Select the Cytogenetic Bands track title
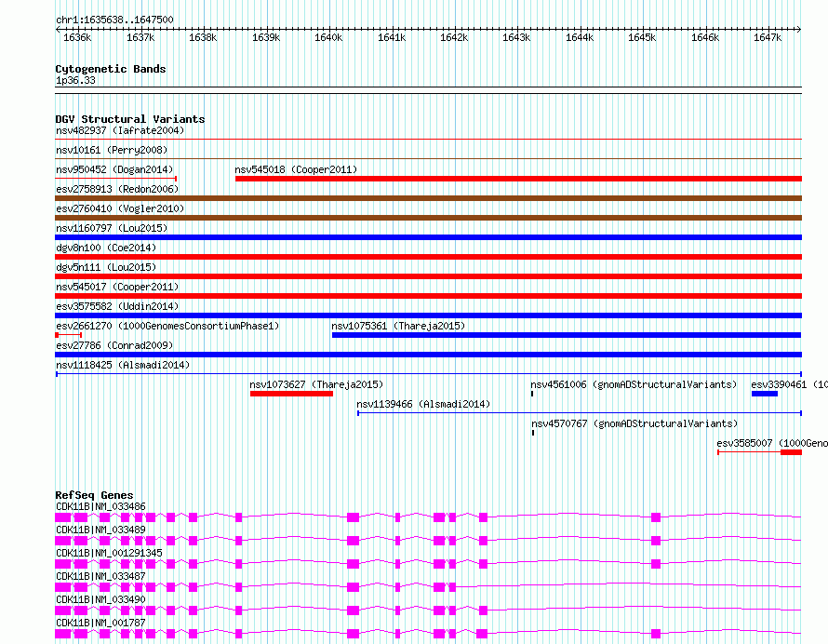This screenshot has width=828, height=644. tap(111, 69)
